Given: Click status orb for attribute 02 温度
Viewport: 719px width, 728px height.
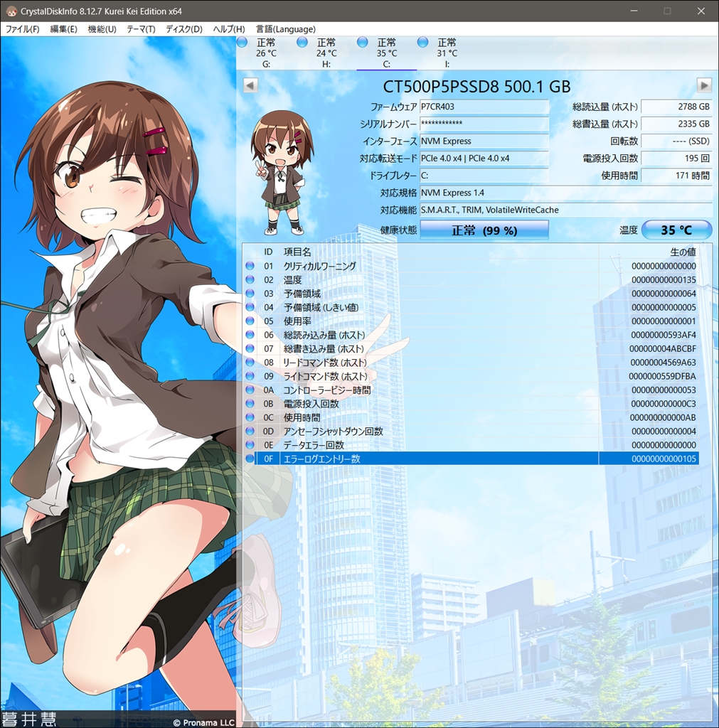Looking at the screenshot, I should click(x=250, y=279).
